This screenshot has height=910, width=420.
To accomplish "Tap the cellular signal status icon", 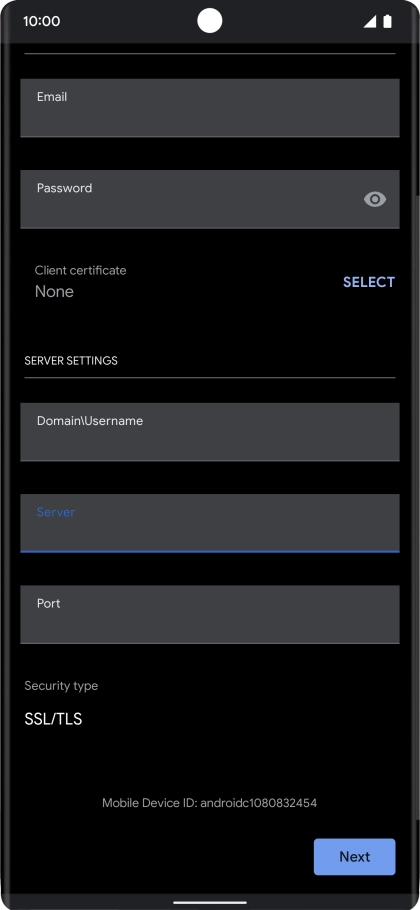I will [370, 21].
